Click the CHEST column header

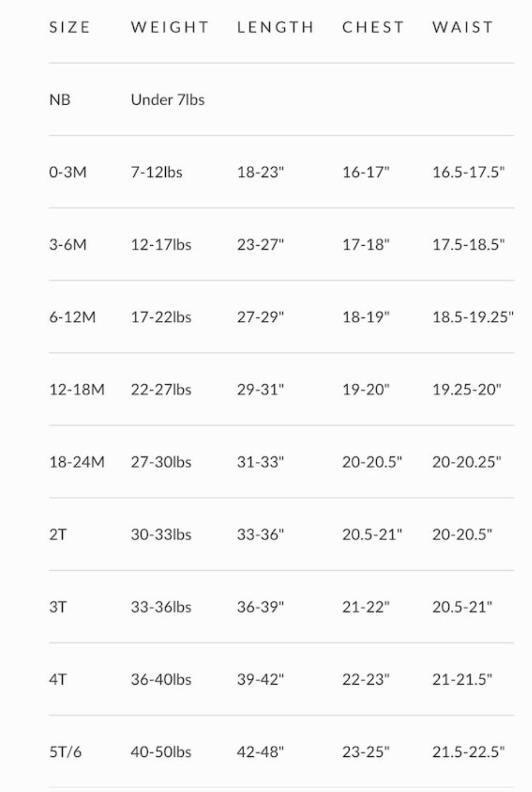coord(373,27)
